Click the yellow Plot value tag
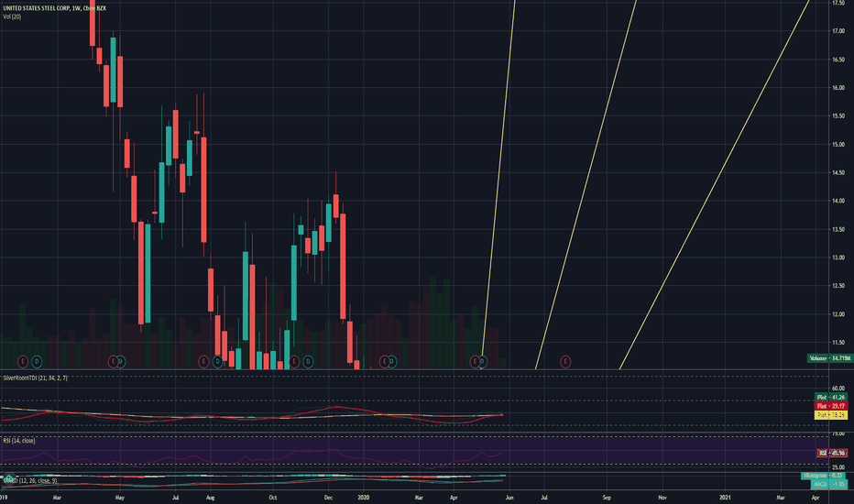 click(831, 414)
